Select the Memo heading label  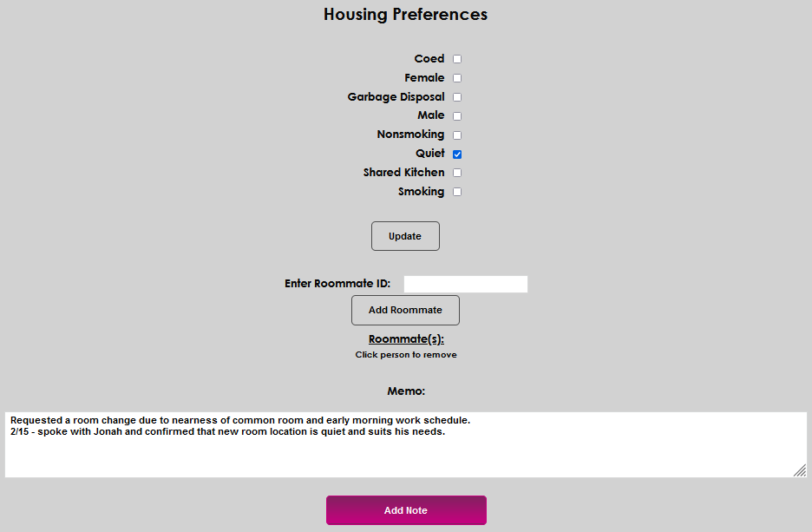tap(405, 391)
